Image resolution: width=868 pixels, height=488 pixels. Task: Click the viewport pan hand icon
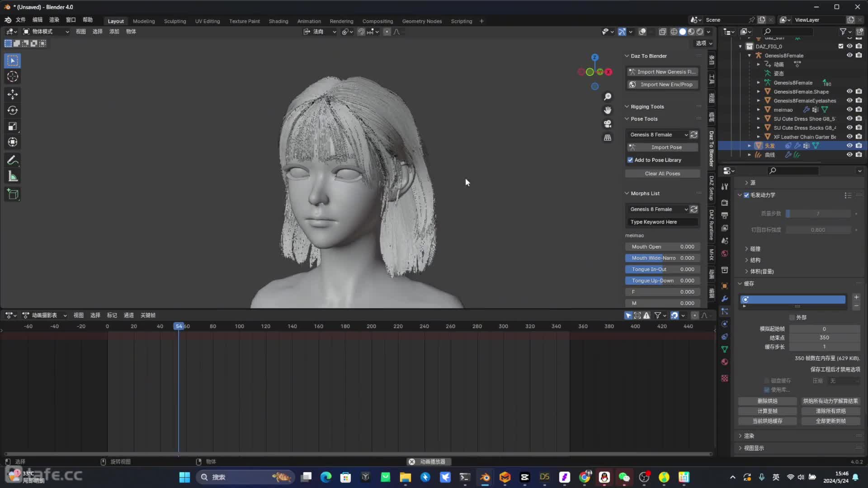[608, 110]
